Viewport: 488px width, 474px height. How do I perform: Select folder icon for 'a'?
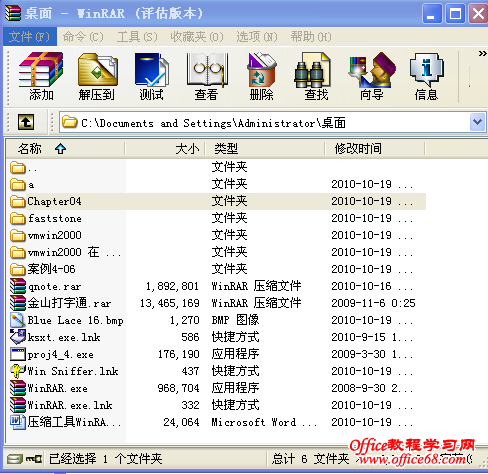click(x=18, y=184)
